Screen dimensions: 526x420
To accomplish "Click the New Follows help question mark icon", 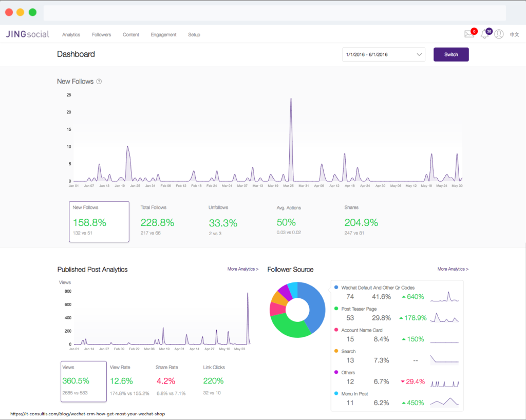I will (x=99, y=81).
